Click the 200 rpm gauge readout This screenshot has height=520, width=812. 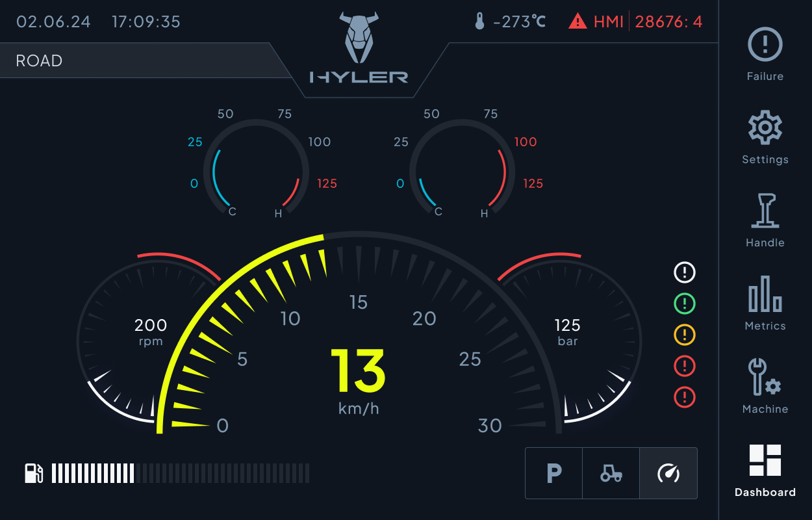(x=151, y=331)
